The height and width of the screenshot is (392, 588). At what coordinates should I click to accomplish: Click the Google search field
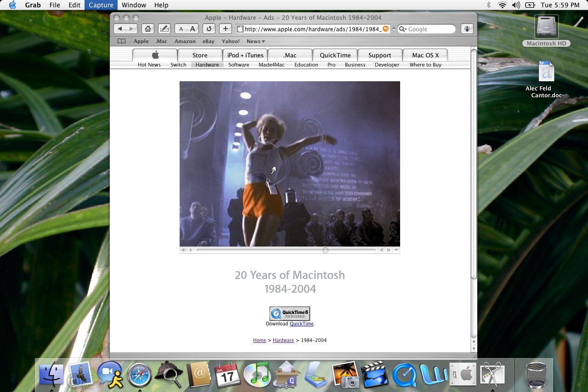pyautogui.click(x=427, y=29)
